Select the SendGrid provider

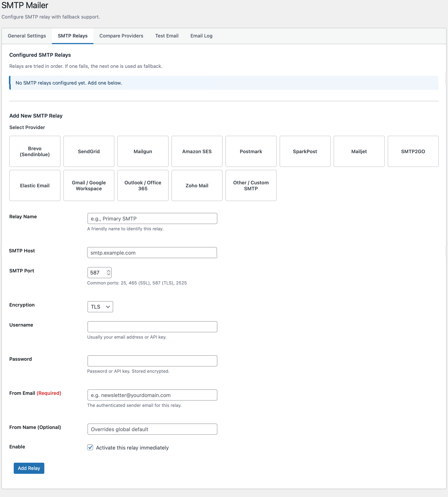(89, 151)
